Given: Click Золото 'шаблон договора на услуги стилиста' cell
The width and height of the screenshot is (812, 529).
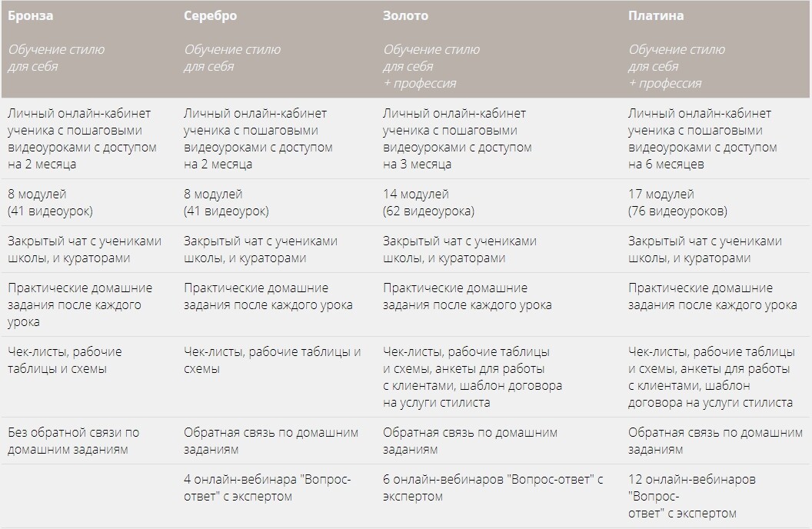Looking at the screenshot, I should [472, 377].
